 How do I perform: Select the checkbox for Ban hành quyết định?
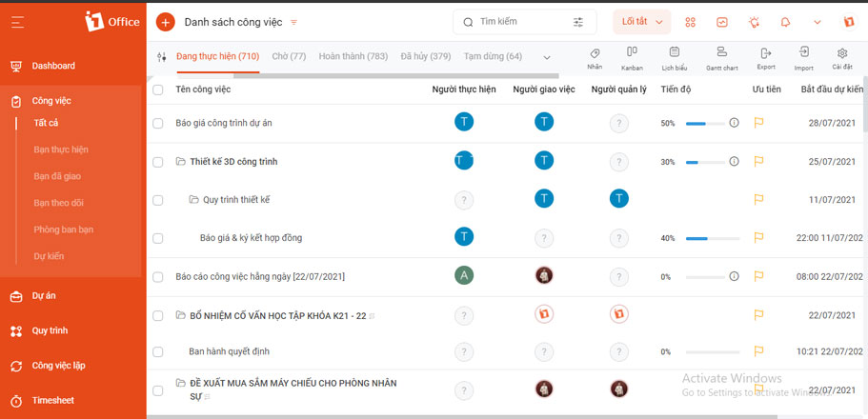(x=158, y=352)
